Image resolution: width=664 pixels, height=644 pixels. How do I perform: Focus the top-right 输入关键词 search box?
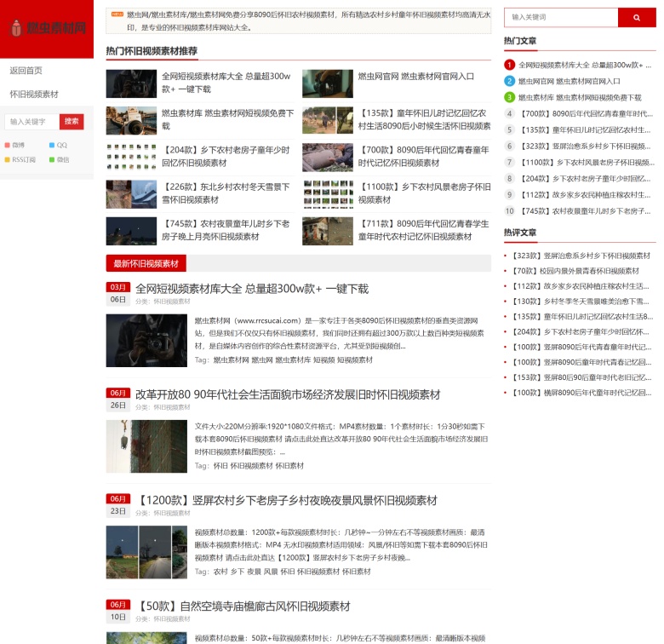tap(561, 17)
